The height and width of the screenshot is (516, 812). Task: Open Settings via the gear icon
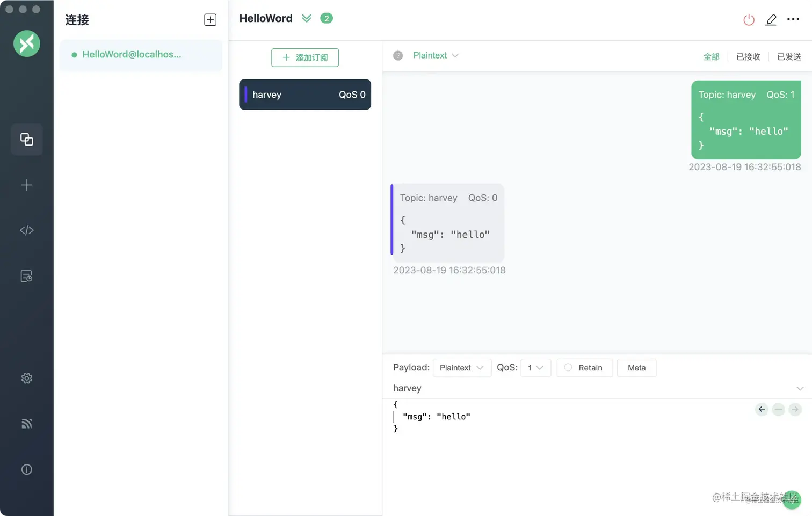[26, 378]
